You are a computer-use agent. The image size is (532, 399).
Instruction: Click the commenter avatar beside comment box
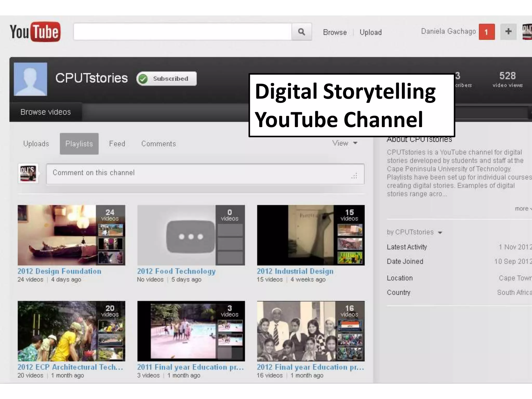point(28,174)
